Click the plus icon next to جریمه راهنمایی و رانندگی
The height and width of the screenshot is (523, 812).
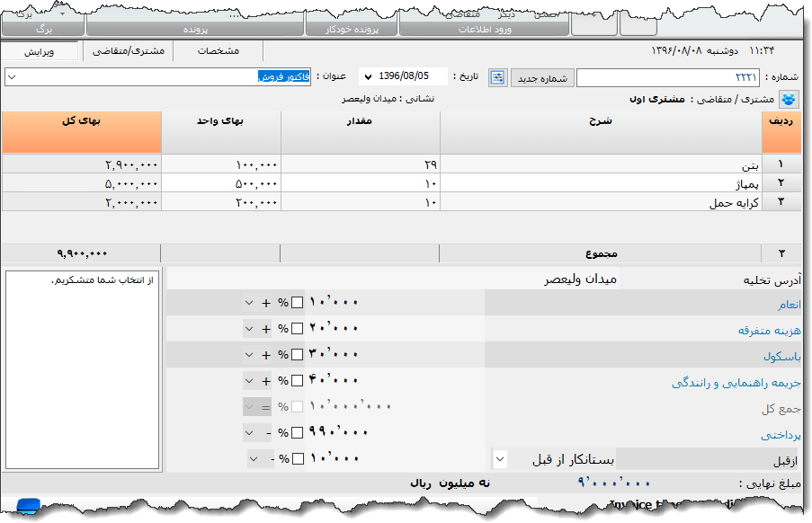pyautogui.click(x=265, y=380)
